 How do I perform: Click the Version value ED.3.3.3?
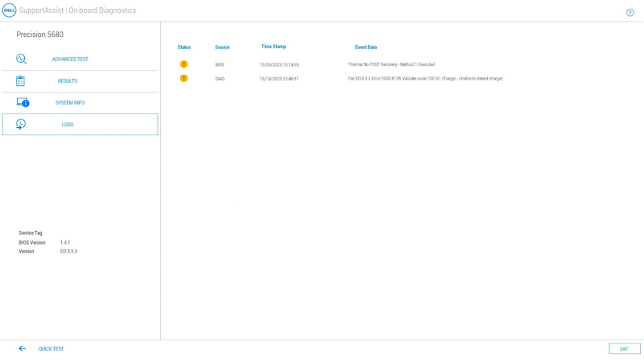[x=68, y=251]
